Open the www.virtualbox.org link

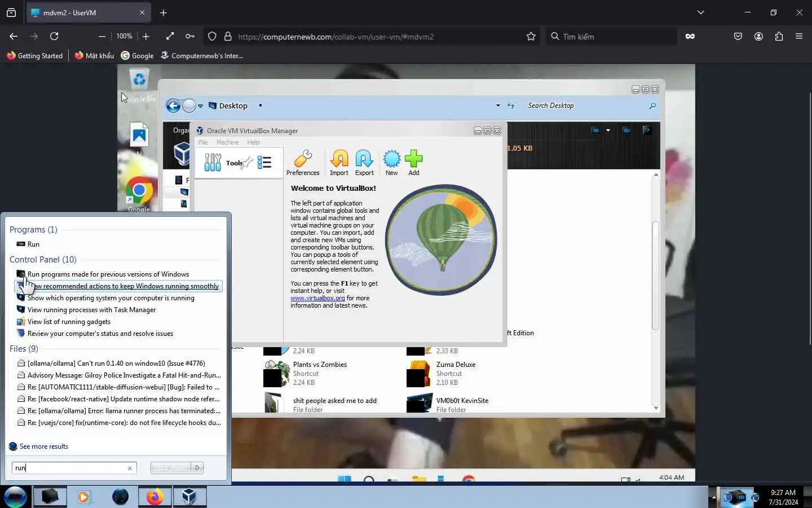[317, 298]
